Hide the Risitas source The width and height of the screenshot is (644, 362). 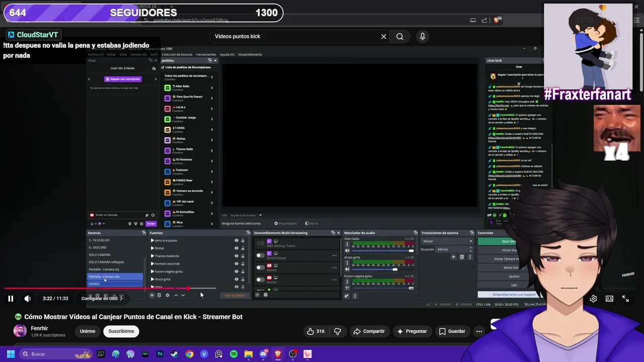236,248
